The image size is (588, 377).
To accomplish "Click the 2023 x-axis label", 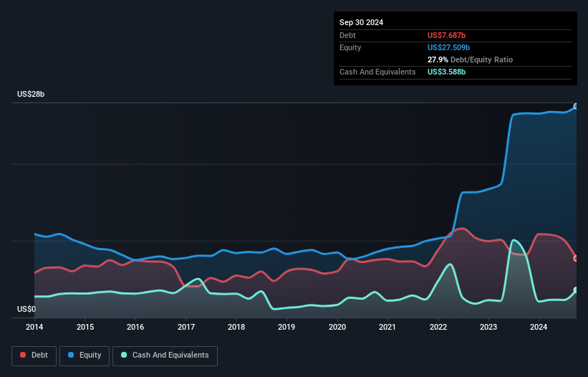I will pos(488,327).
